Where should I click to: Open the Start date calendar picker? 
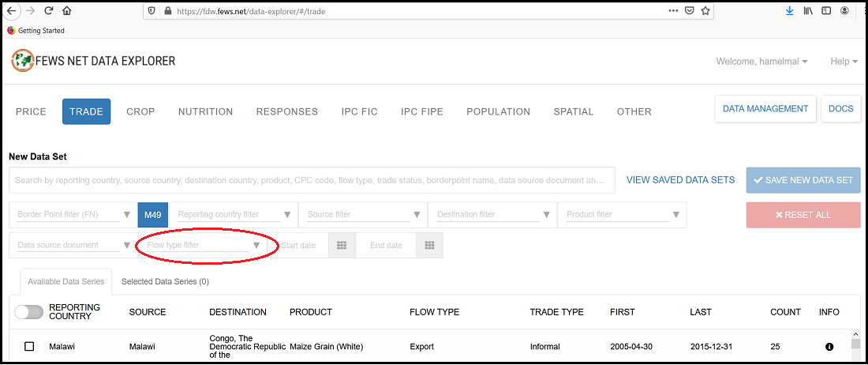click(x=342, y=246)
